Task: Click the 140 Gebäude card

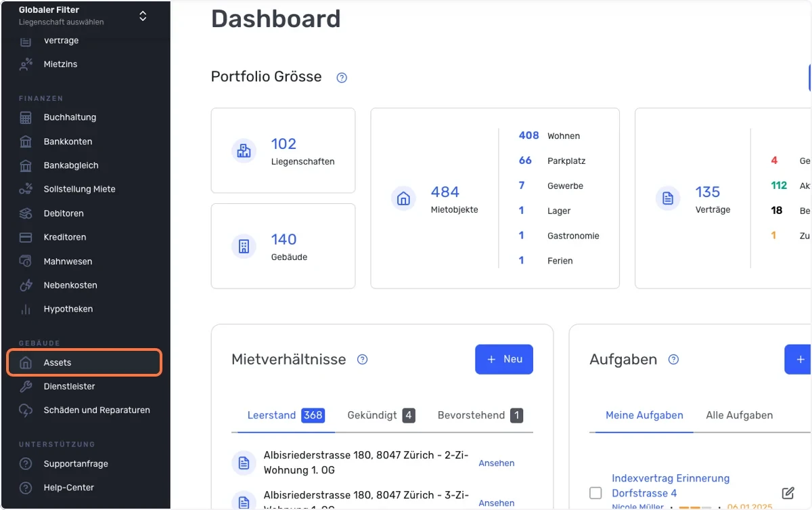Action: click(x=283, y=246)
